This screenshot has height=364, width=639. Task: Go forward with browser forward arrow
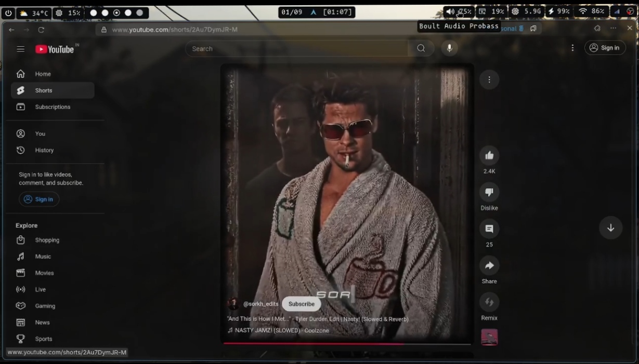(x=26, y=30)
